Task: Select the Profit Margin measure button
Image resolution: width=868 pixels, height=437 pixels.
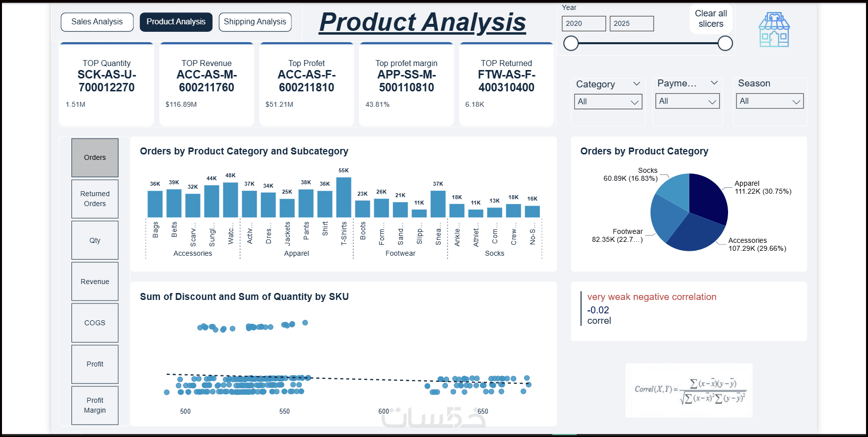Action: click(95, 405)
